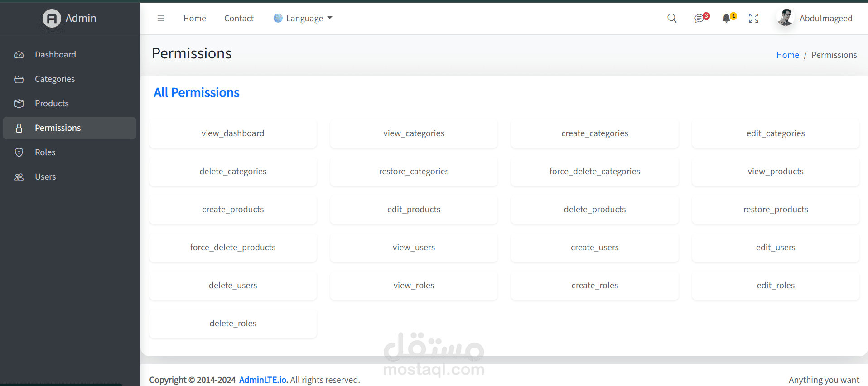Viewport: 868px width, 386px height.
Task: Open Roles in the sidebar
Action: (70, 152)
